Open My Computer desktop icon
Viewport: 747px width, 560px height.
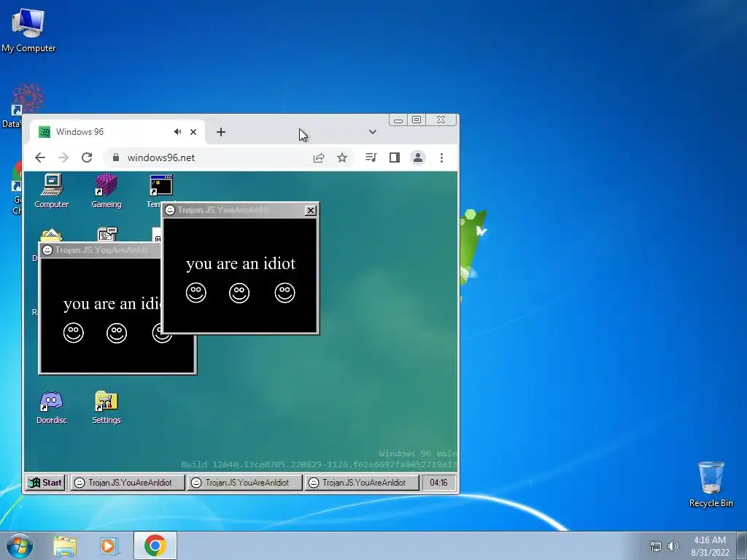[28, 31]
